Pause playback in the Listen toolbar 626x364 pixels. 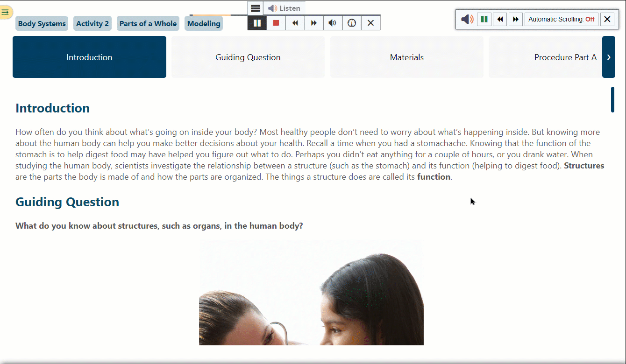click(x=257, y=23)
